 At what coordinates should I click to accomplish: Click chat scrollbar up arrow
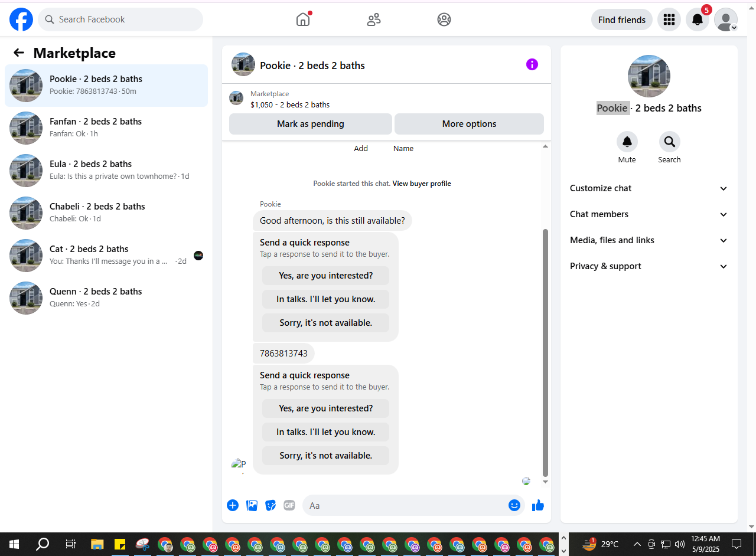click(x=545, y=146)
